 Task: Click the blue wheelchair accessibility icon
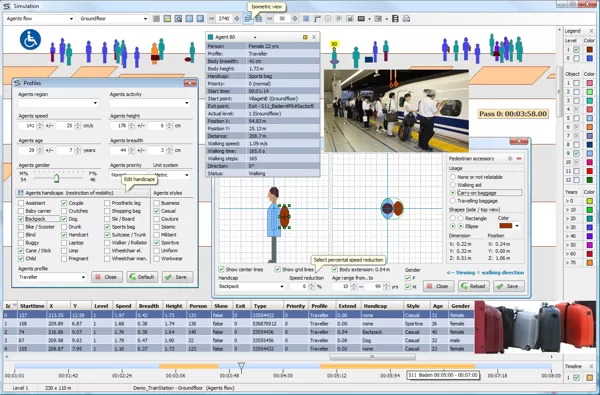tap(30, 39)
